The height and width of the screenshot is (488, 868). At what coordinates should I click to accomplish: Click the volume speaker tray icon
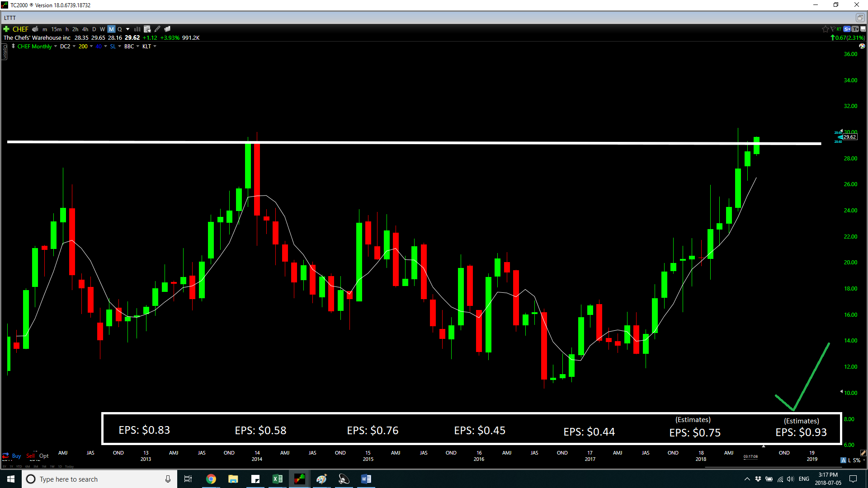pyautogui.click(x=790, y=479)
